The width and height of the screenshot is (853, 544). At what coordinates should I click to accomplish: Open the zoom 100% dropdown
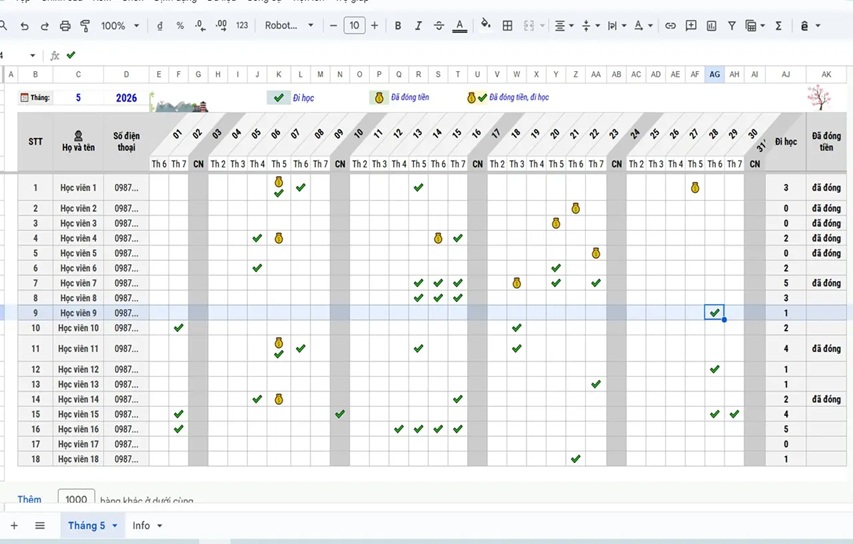(120, 26)
